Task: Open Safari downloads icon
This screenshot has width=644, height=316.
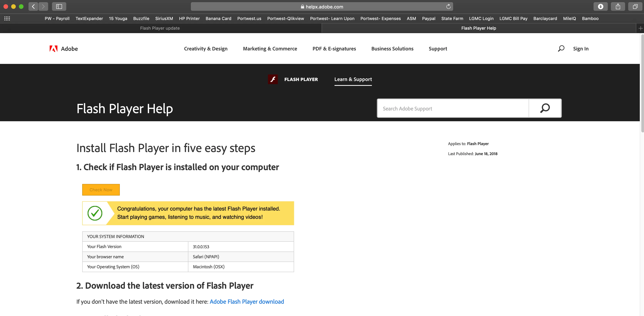Action: click(600, 7)
